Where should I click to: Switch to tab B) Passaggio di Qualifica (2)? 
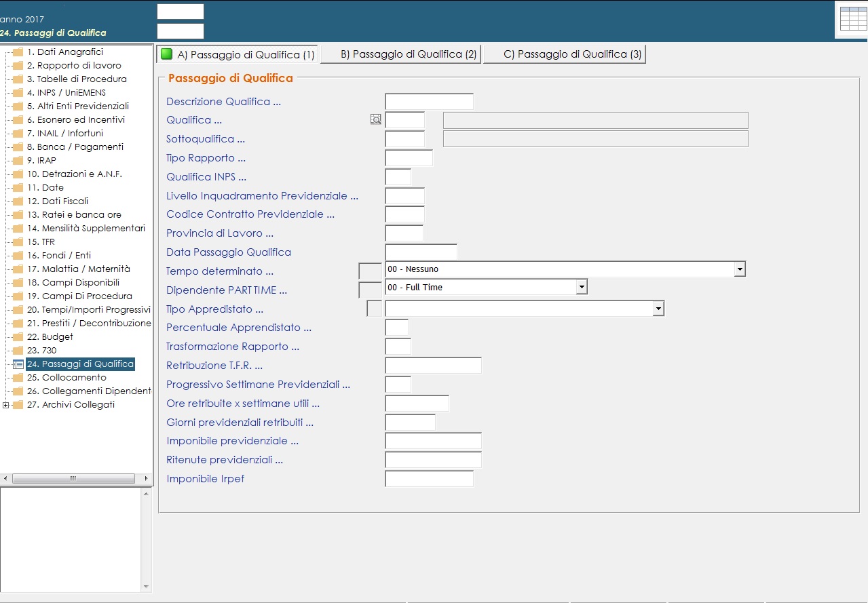[400, 54]
